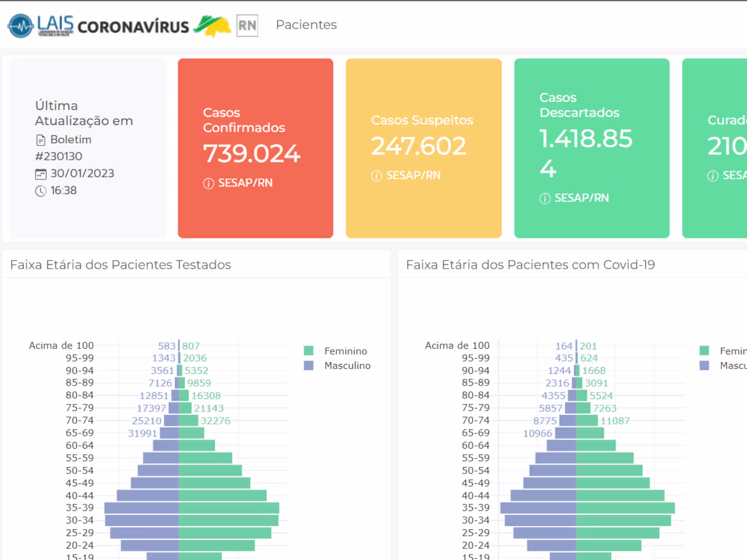The height and width of the screenshot is (560, 747).
Task: Click the calendar icon next to 30/01/2023
Action: (x=40, y=174)
